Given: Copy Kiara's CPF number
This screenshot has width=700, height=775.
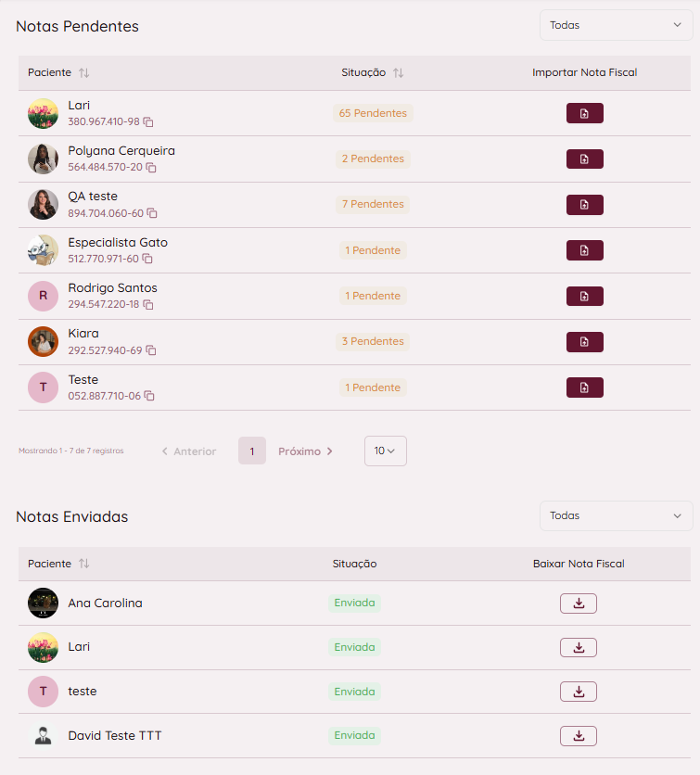Looking at the screenshot, I should [x=151, y=350].
